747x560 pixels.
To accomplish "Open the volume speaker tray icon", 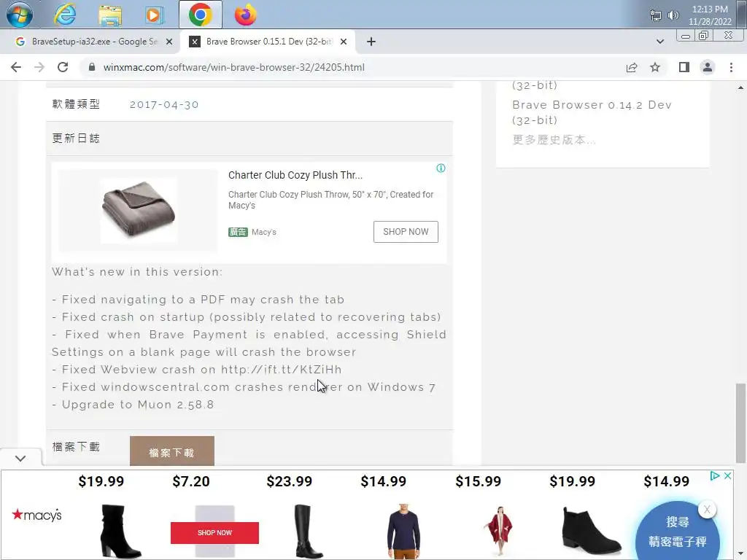I will point(673,15).
